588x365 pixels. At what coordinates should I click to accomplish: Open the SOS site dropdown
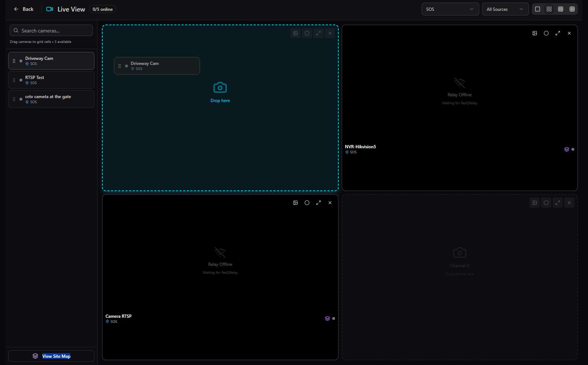point(450,9)
